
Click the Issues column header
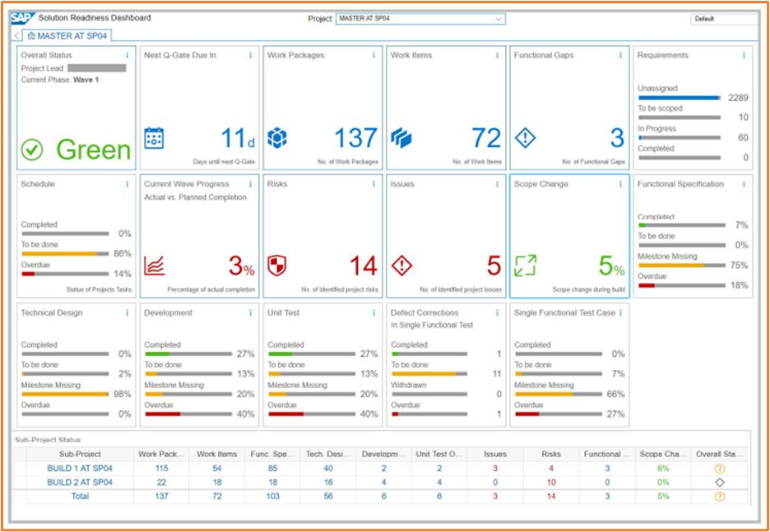coord(495,455)
